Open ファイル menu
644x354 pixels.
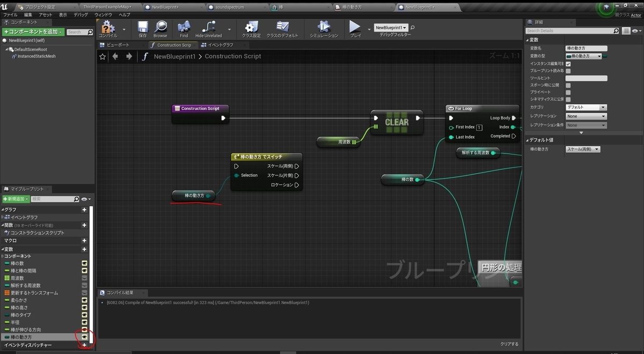pos(10,15)
